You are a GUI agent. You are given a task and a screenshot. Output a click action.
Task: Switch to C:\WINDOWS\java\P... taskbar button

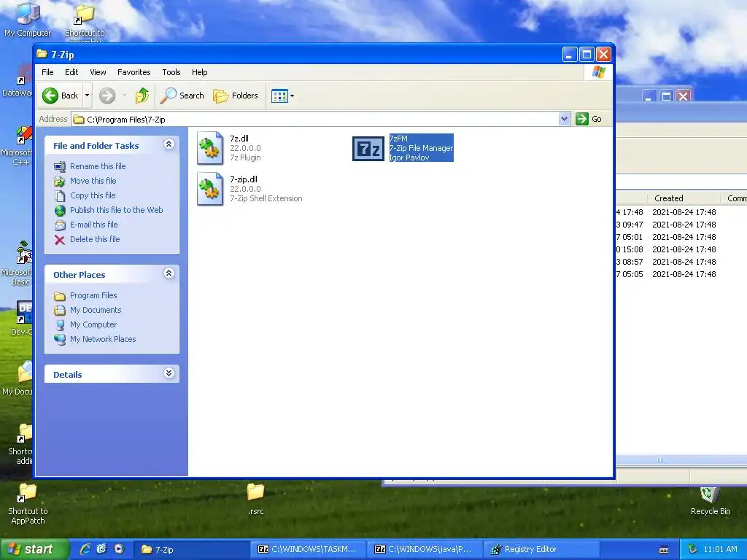coord(425,550)
